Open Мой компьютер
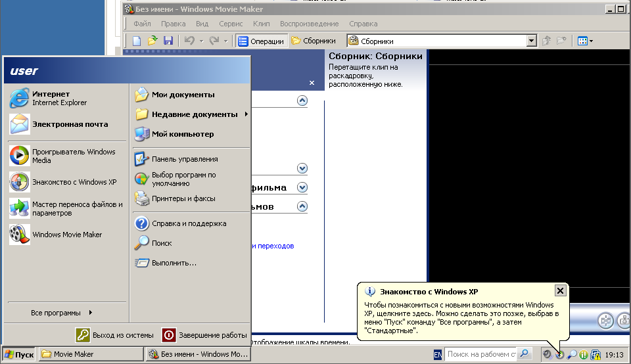This screenshot has height=364, width=631. [191, 134]
